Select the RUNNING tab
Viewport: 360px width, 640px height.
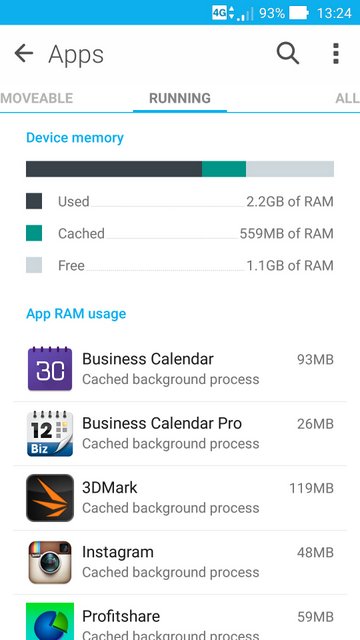pyautogui.click(x=180, y=98)
